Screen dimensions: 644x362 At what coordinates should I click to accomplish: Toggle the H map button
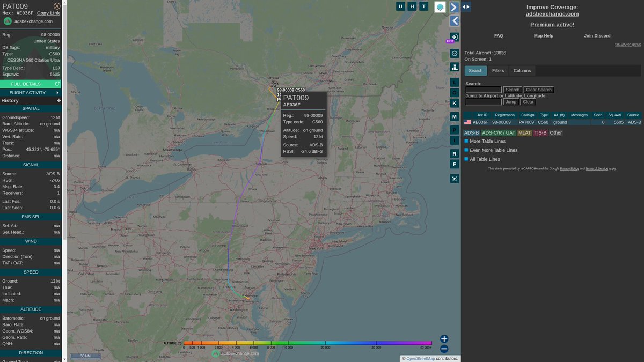pyautogui.click(x=412, y=6)
